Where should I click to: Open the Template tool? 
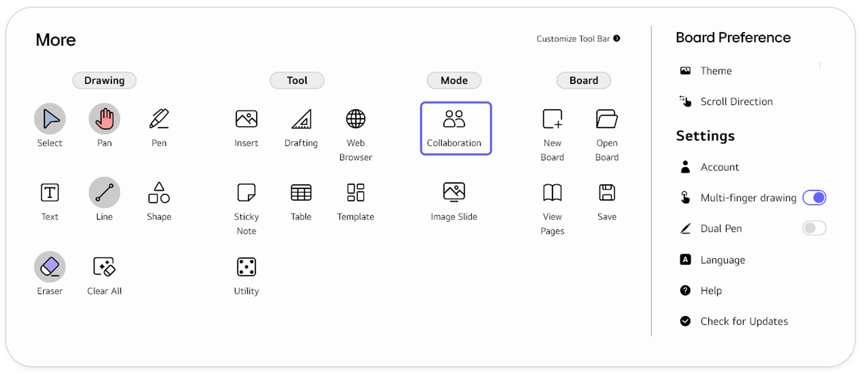coord(356,193)
